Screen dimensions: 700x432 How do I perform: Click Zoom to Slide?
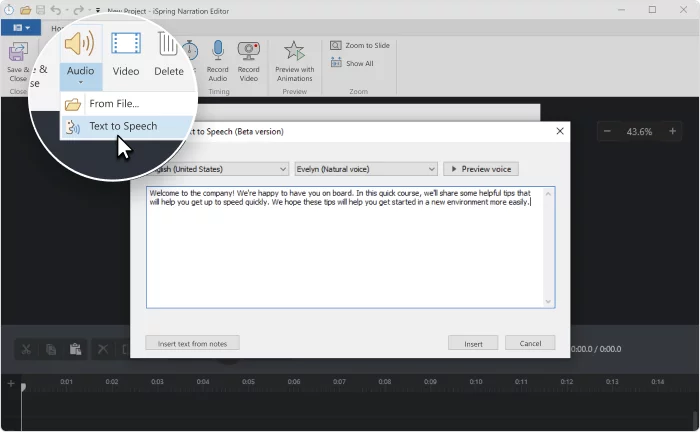[360, 46]
